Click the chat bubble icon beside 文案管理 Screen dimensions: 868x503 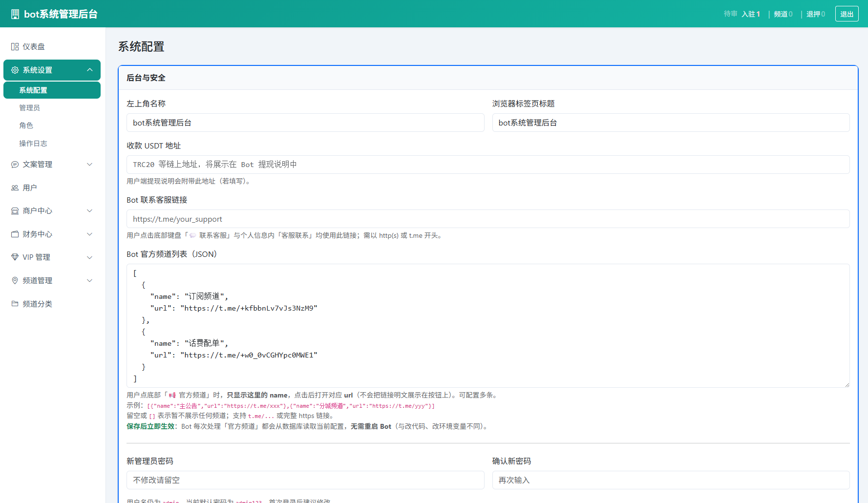[15, 165]
